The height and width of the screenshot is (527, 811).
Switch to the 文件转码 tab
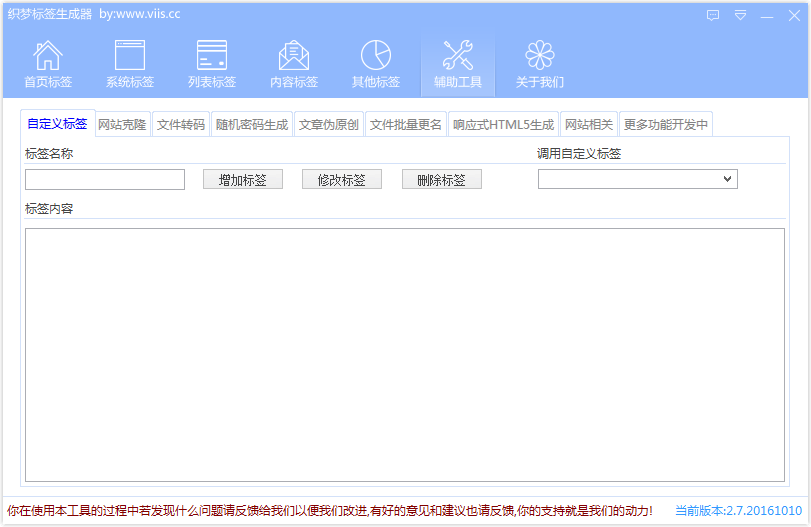point(181,125)
